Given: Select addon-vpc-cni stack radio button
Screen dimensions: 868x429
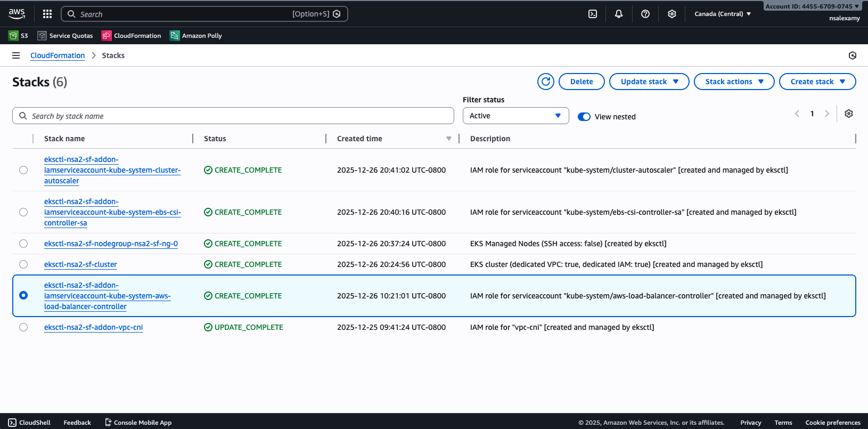Looking at the screenshot, I should (23, 327).
